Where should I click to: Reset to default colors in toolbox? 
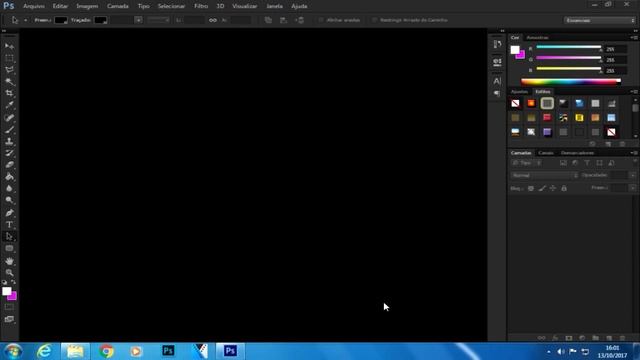point(4,282)
